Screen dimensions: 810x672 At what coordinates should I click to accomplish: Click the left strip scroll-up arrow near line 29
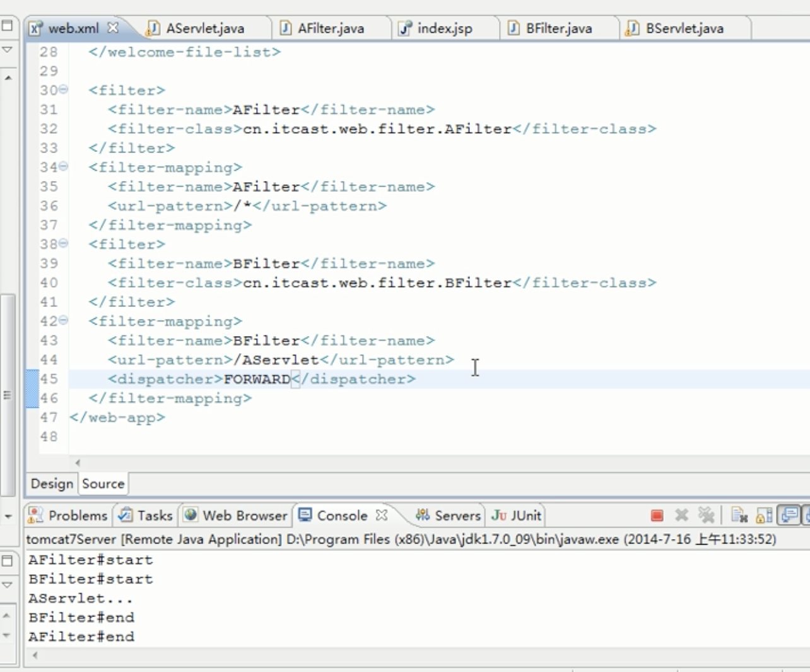[x=8, y=78]
